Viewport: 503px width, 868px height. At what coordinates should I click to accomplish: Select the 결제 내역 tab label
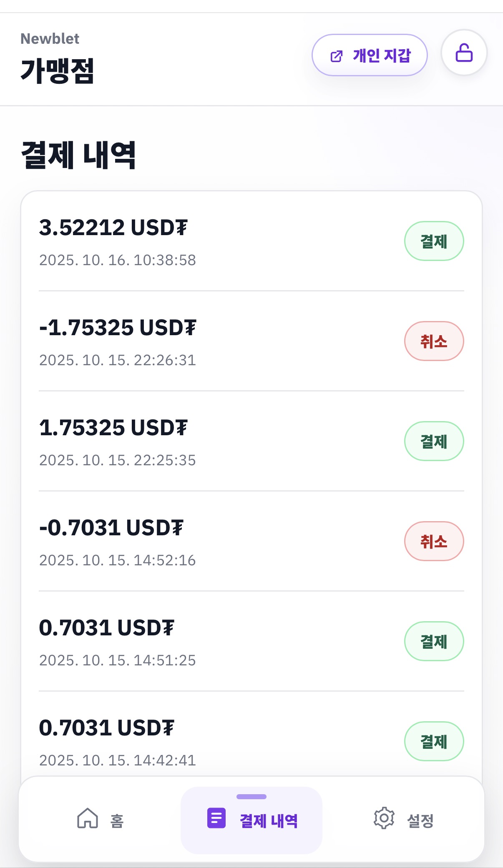(269, 820)
